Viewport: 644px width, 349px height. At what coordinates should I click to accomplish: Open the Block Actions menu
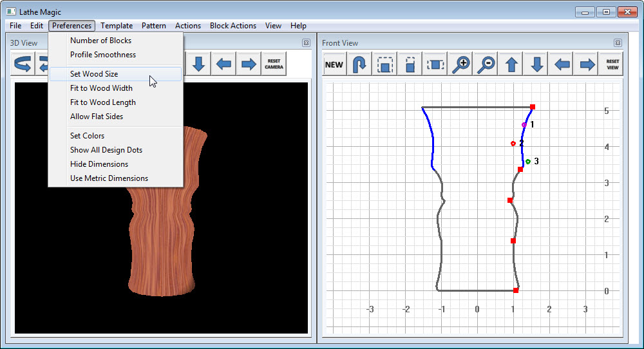(233, 26)
